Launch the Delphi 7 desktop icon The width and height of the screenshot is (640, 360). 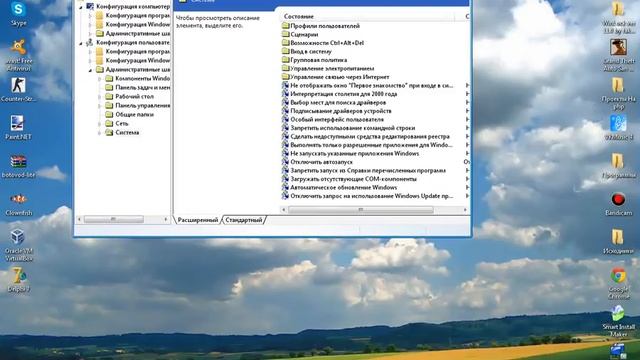(x=18, y=279)
